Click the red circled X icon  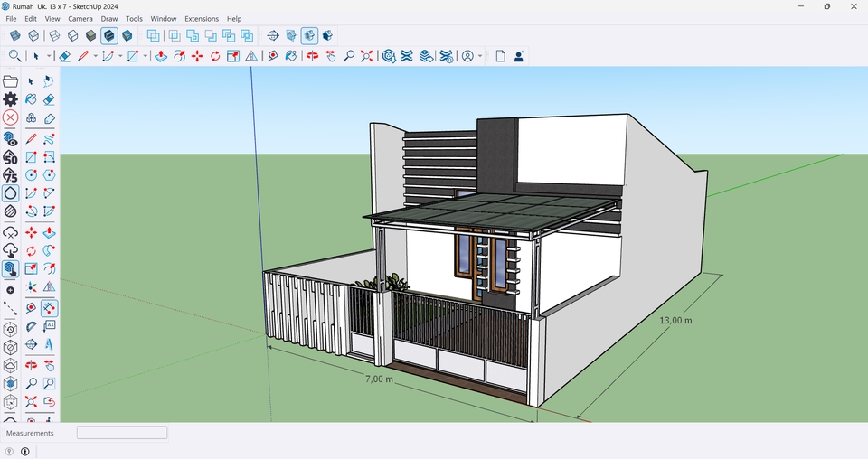tap(11, 117)
